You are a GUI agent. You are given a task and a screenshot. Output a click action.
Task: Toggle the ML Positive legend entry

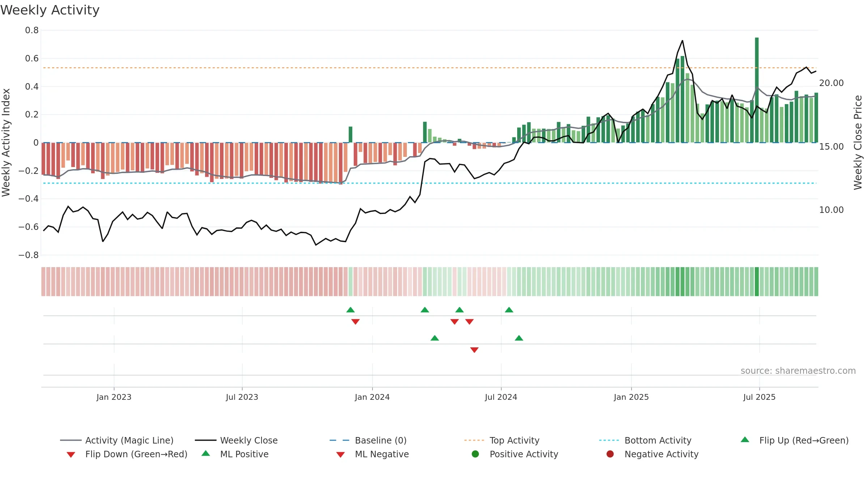[x=235, y=454]
